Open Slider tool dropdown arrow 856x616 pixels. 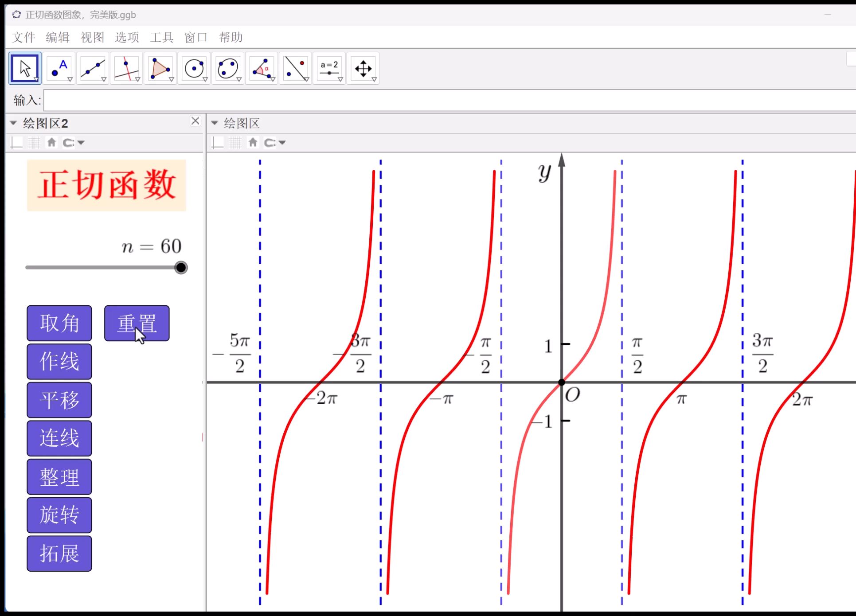point(340,80)
